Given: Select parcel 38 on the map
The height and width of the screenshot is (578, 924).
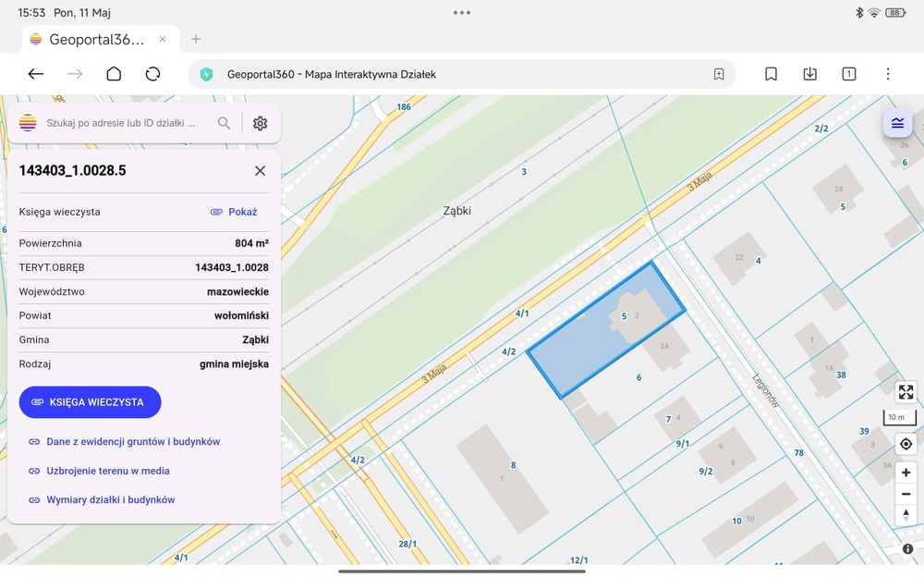Looking at the screenshot, I should (841, 375).
